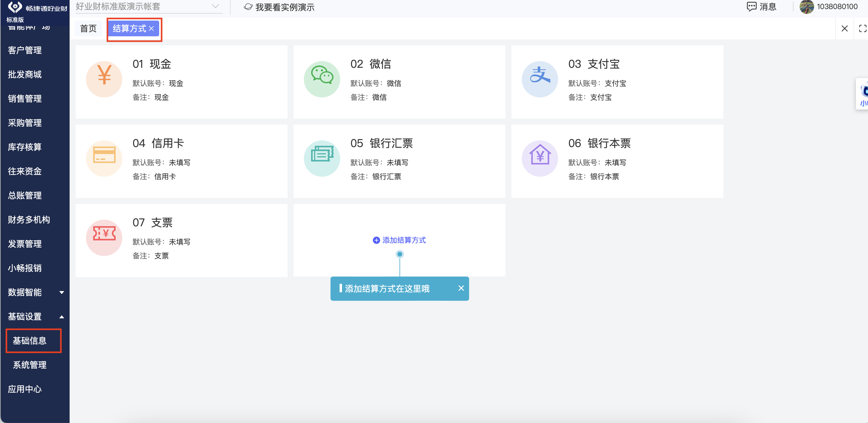The height and width of the screenshot is (423, 868).
Task: Dismiss the 添加结算方式在这里哦 tooltip
Action: click(461, 288)
